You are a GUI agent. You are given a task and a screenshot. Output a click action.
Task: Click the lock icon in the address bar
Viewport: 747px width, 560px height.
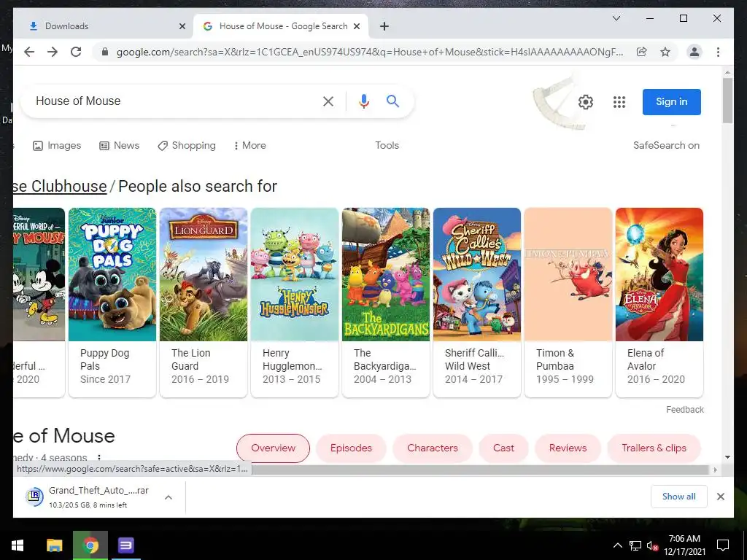point(105,52)
